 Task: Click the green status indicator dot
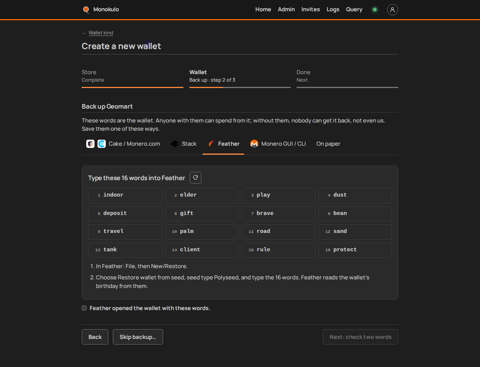coord(375,10)
